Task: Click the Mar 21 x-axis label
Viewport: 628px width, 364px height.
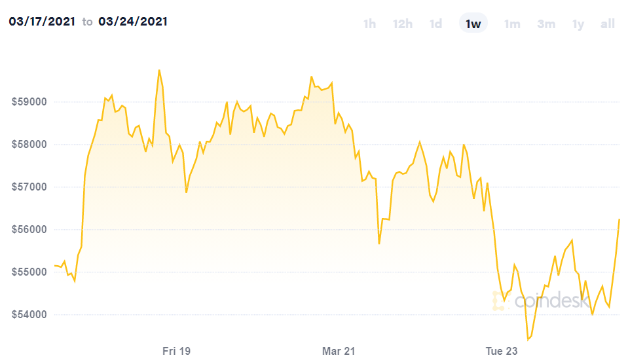Action: coord(339,352)
